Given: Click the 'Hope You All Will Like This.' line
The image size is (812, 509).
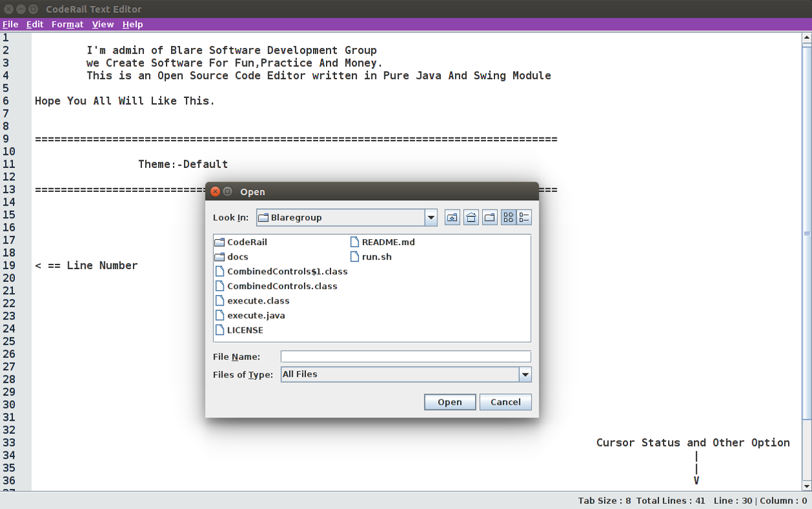Looking at the screenshot, I should (124, 101).
